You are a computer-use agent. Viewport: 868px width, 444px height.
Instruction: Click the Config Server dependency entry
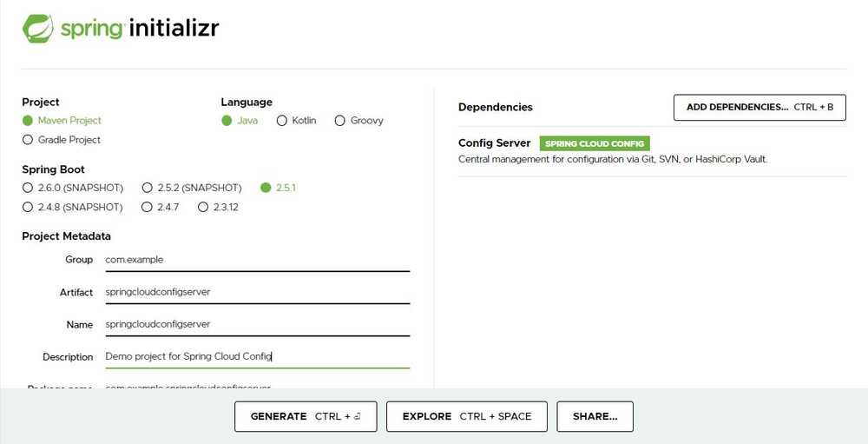pos(652,151)
